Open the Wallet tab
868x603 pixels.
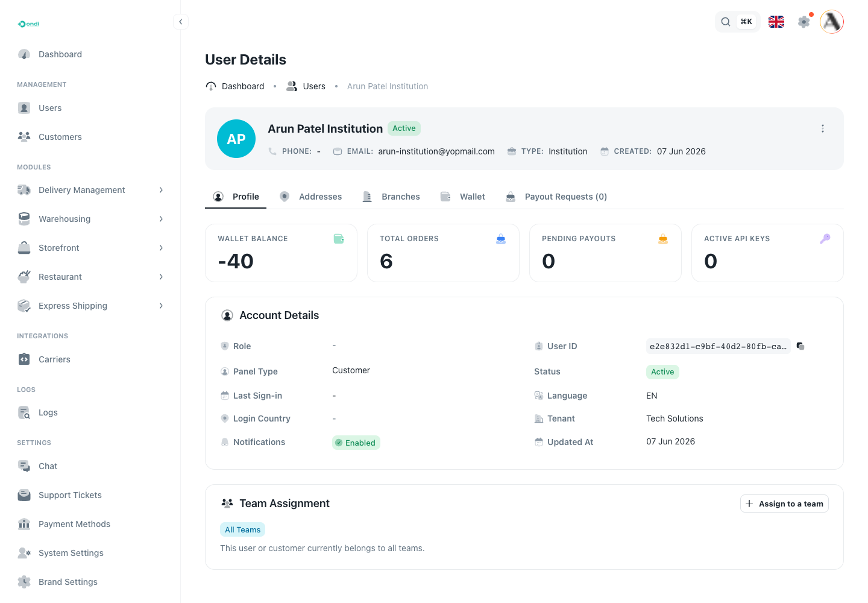click(463, 197)
